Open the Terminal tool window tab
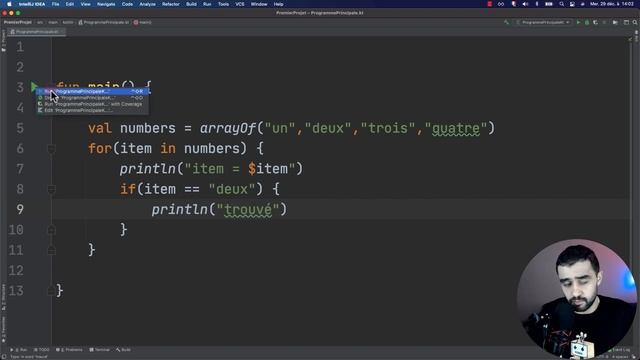Screen dimensions: 640x360 [x=99, y=350]
